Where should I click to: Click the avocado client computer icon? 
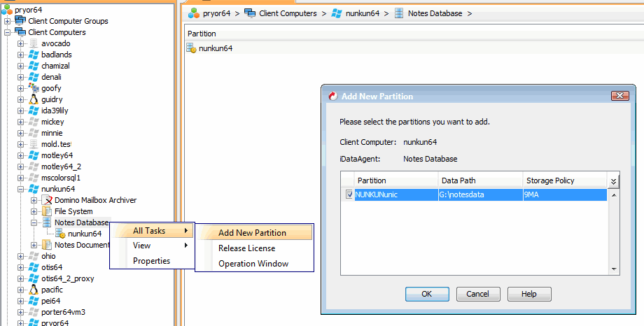[x=34, y=43]
